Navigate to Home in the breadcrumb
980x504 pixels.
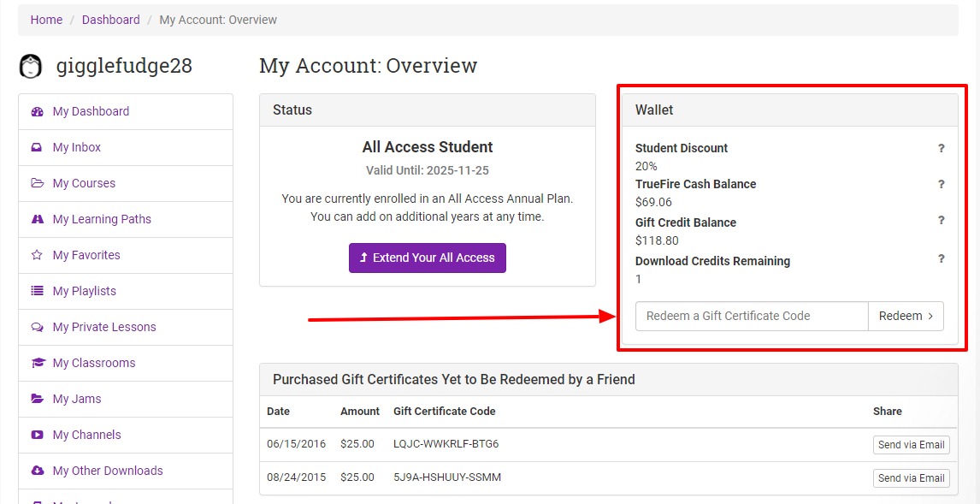(46, 20)
